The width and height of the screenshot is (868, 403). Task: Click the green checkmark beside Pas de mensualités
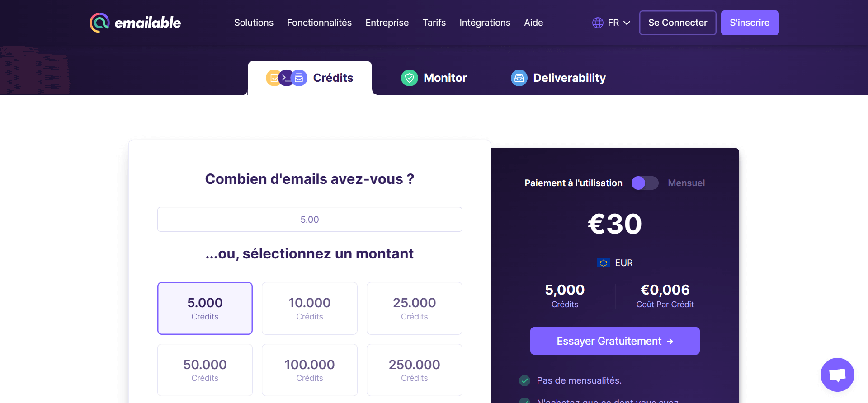(524, 380)
